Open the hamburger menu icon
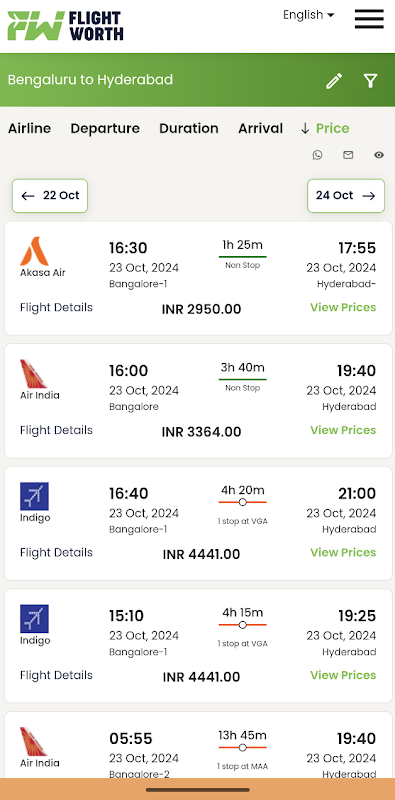 (x=369, y=19)
